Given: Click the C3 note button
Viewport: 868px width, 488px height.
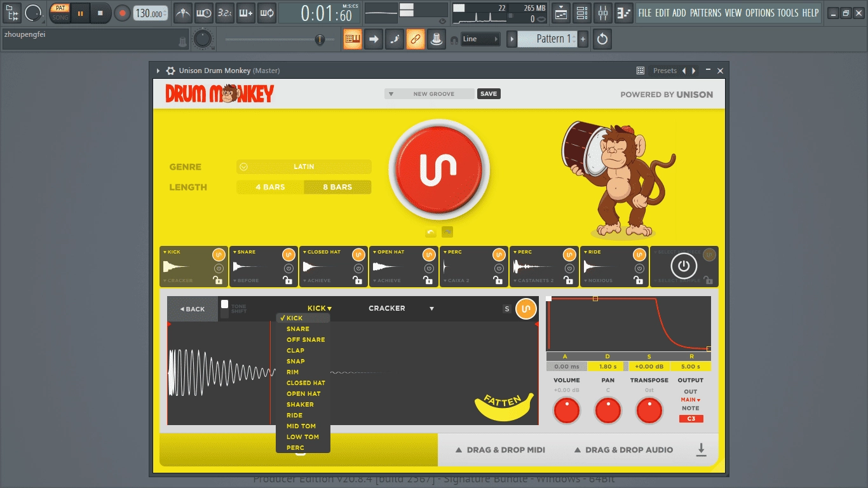Looking at the screenshot, I should click(x=691, y=419).
